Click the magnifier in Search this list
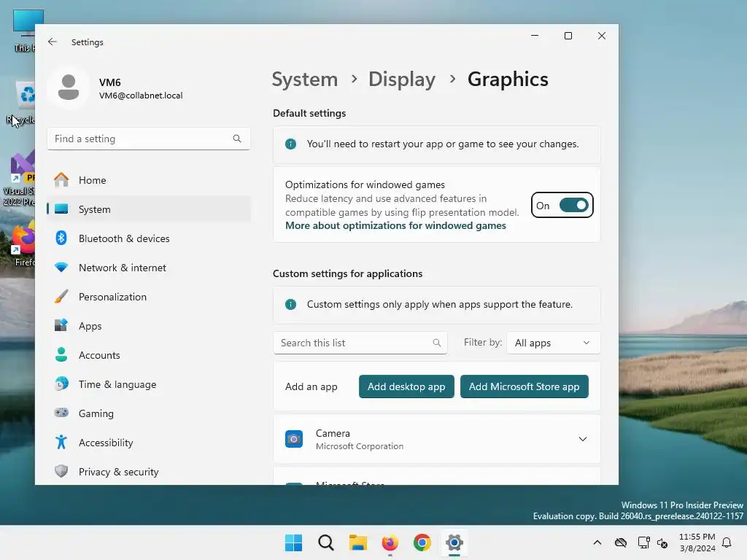The image size is (747, 560). click(x=436, y=343)
